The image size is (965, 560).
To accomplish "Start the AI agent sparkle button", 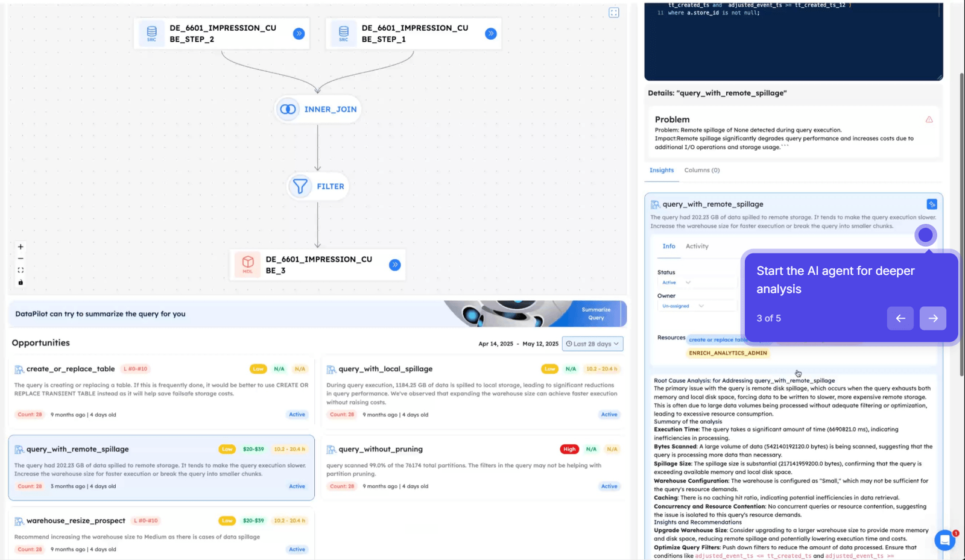I will [932, 204].
